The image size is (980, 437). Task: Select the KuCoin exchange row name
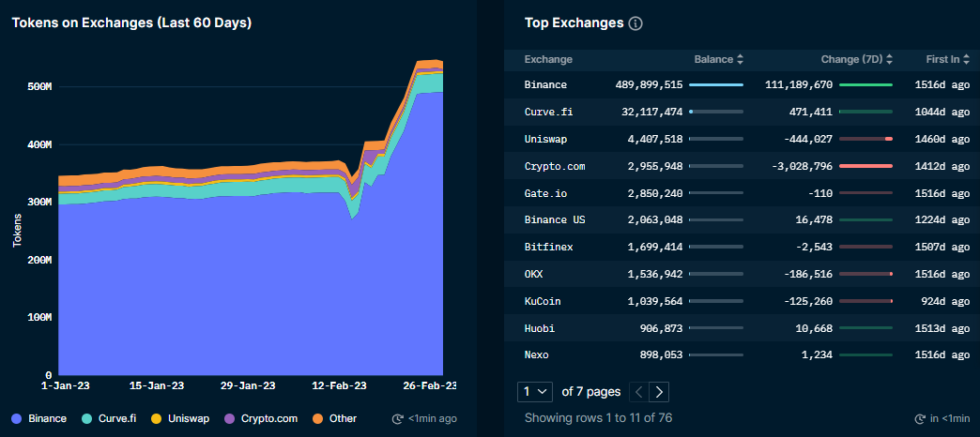click(x=543, y=302)
